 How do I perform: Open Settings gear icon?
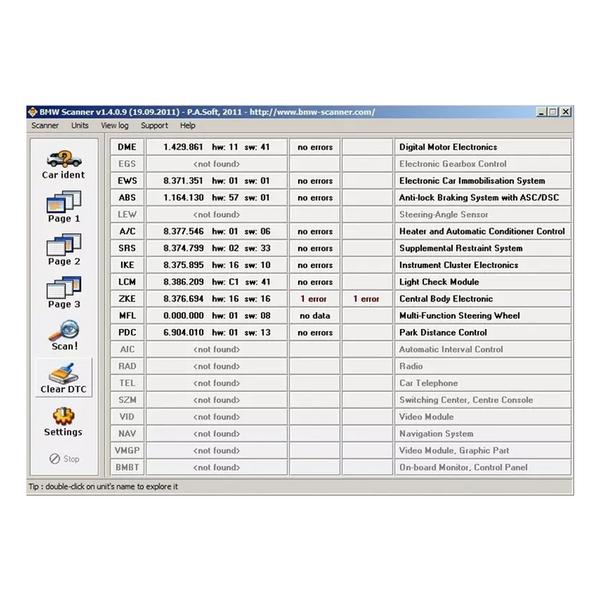click(64, 416)
